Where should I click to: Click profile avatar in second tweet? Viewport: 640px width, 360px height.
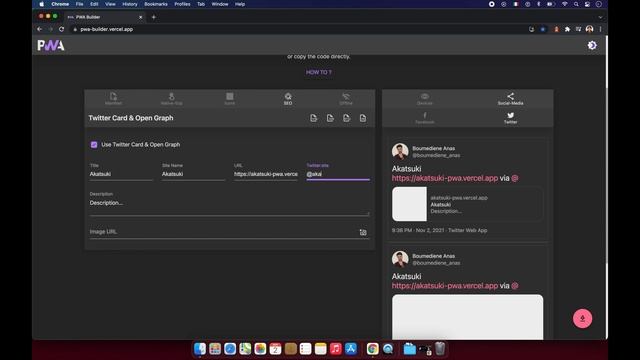tap(400, 259)
